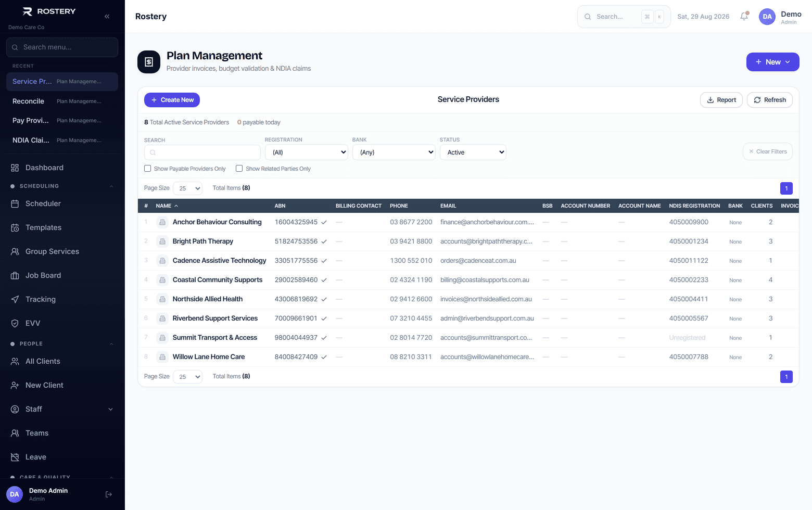Viewport: 812px width, 510px height.
Task: Collapse the sidebar with the double-chevron icon
Action: pos(107,16)
